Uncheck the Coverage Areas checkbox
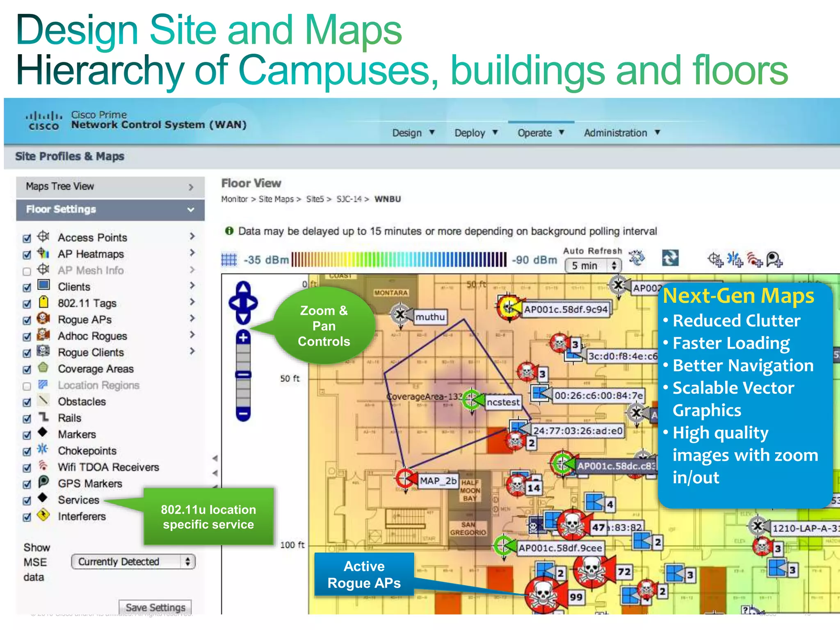The image size is (840, 630). pos(27,370)
